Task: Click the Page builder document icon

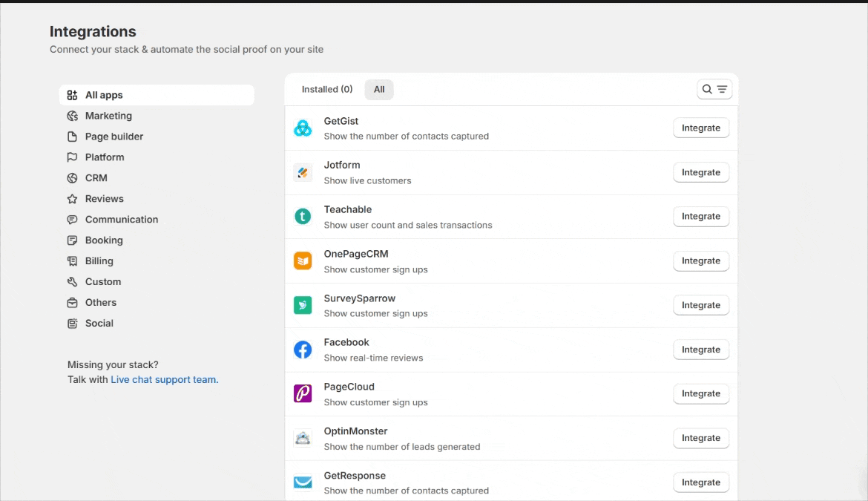Action: 72,137
